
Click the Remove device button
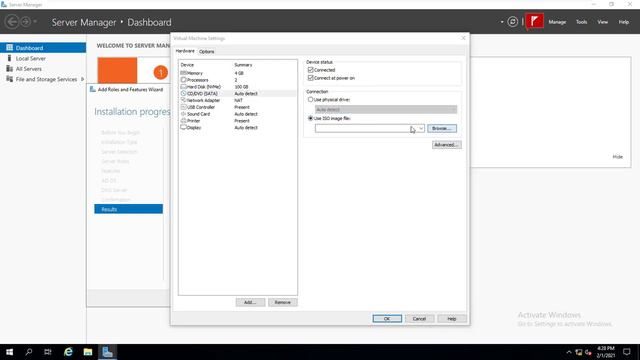(x=282, y=302)
